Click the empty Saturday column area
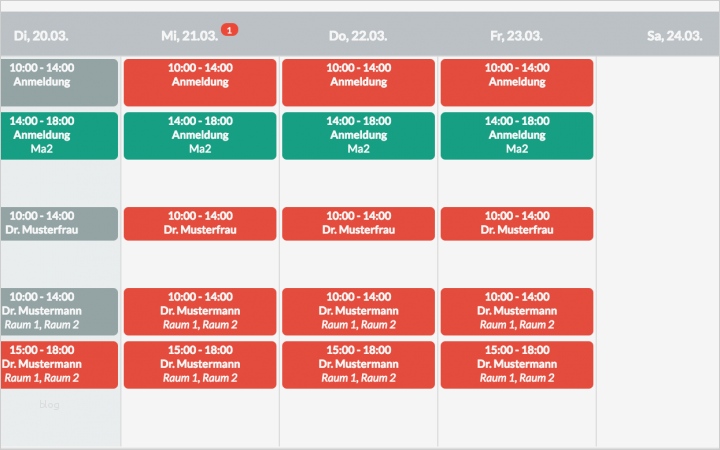 (x=657, y=250)
